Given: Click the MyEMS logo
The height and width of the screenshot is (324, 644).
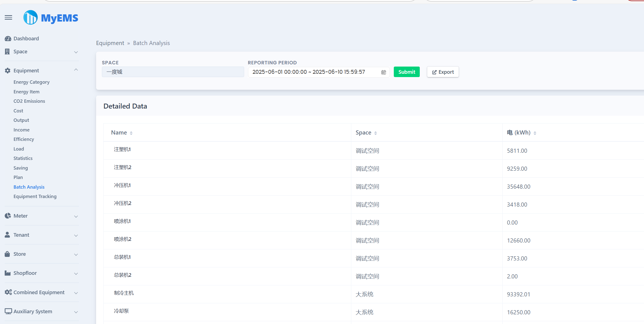Looking at the screenshot, I should coord(51,17).
